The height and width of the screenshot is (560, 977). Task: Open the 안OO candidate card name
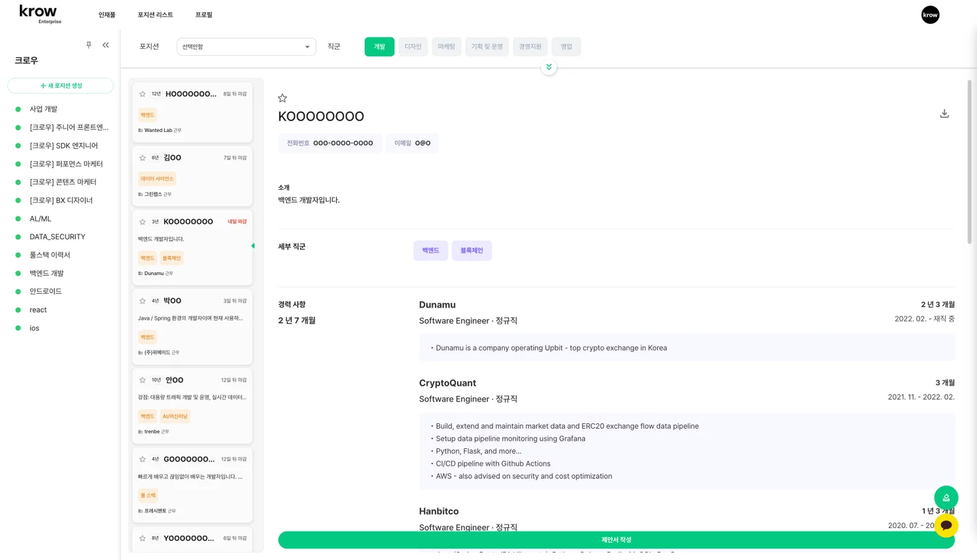[174, 380]
